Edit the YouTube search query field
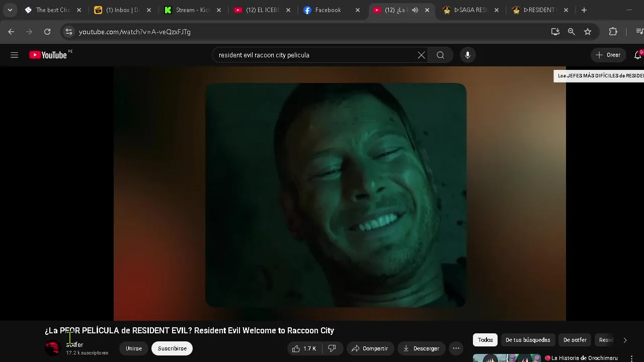Viewport: 644px width, 362px height. (316, 55)
